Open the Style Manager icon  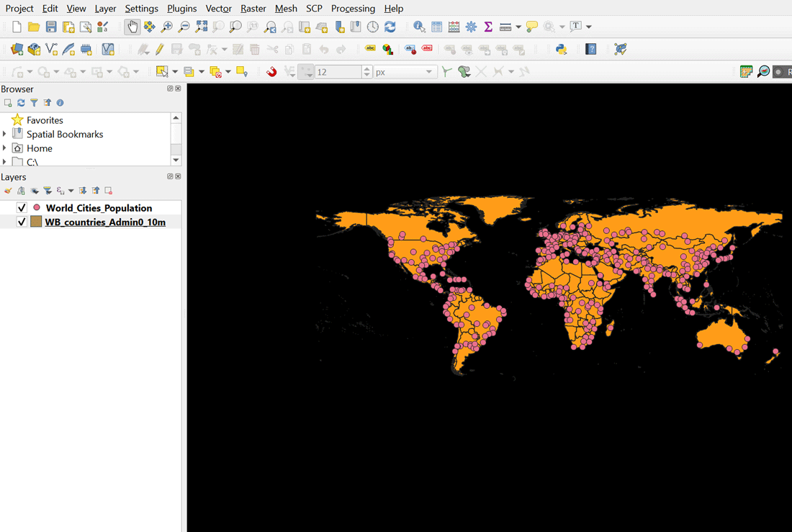click(x=102, y=27)
